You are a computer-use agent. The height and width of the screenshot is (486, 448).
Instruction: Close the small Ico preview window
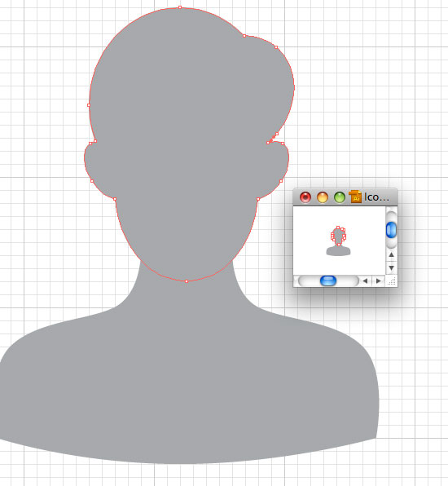click(305, 197)
